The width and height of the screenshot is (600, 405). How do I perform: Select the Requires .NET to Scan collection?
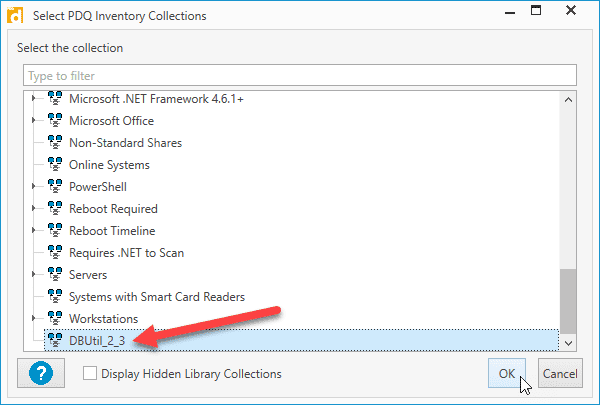[x=126, y=253]
